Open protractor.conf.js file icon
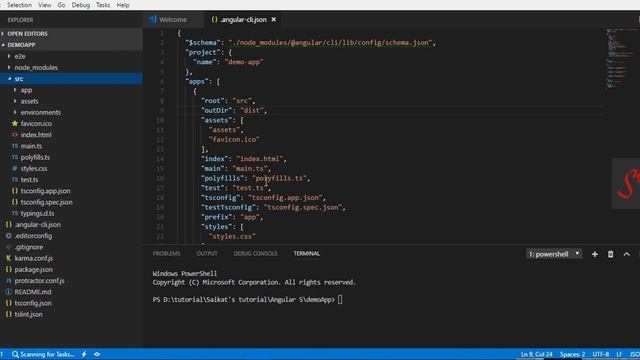This screenshot has width=640, height=360. coord(9,280)
